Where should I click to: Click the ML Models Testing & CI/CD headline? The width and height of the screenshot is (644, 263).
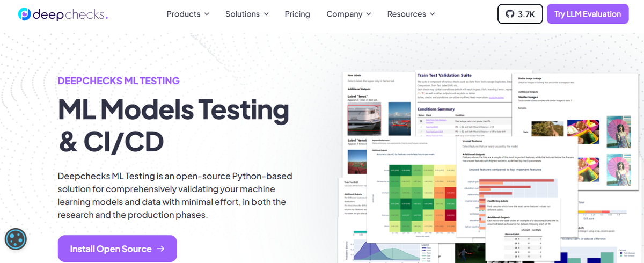point(173,125)
